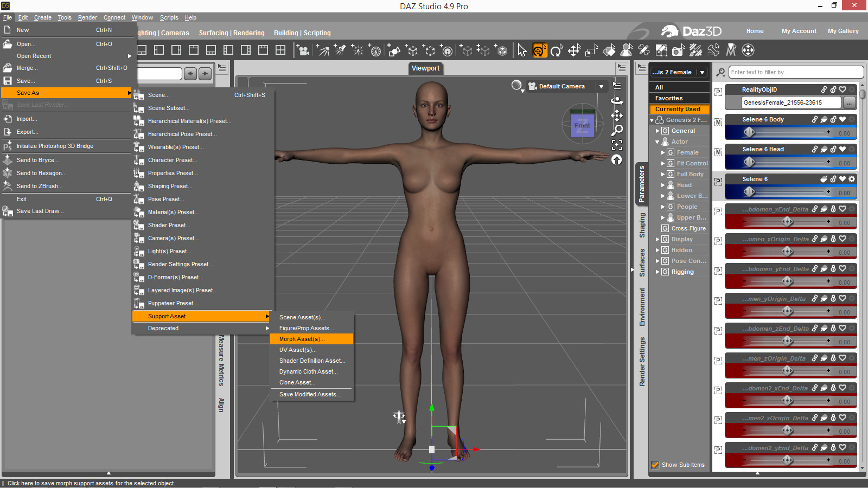Select the Favorites filter
Viewport: 868px width, 488px height.
click(x=679, y=98)
